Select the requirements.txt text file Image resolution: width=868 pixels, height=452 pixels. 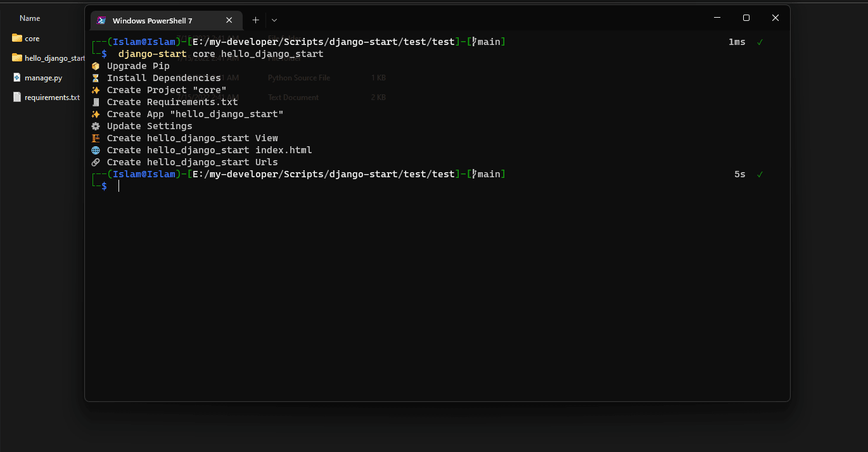pos(51,97)
